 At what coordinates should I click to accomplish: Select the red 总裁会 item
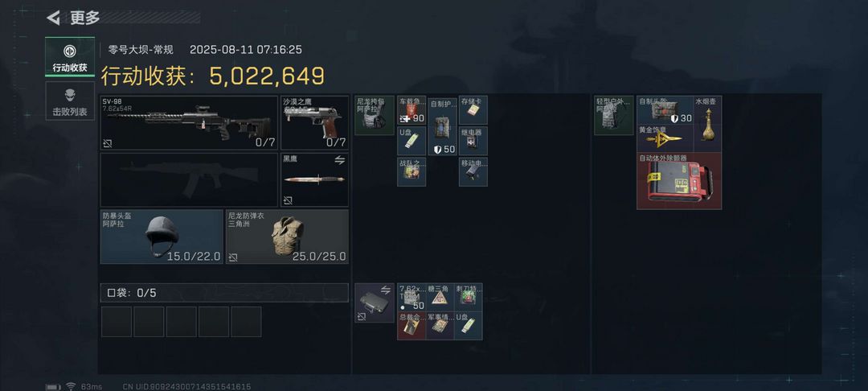(x=411, y=326)
